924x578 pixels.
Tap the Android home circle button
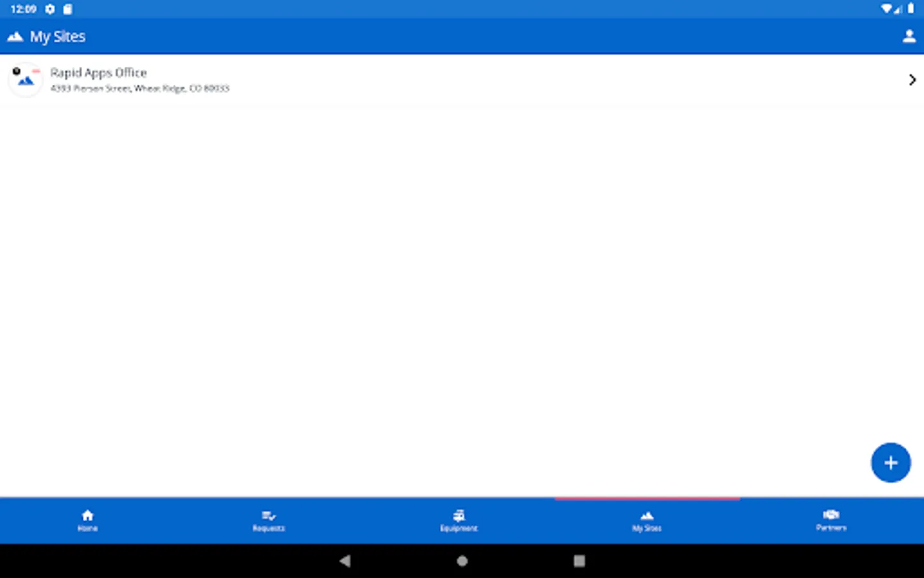[462, 561]
